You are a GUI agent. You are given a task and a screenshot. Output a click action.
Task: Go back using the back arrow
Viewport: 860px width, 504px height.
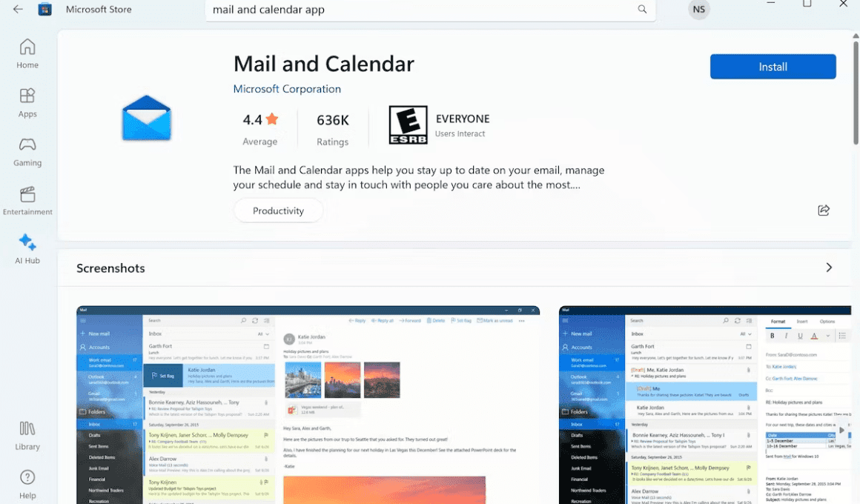[x=18, y=10]
